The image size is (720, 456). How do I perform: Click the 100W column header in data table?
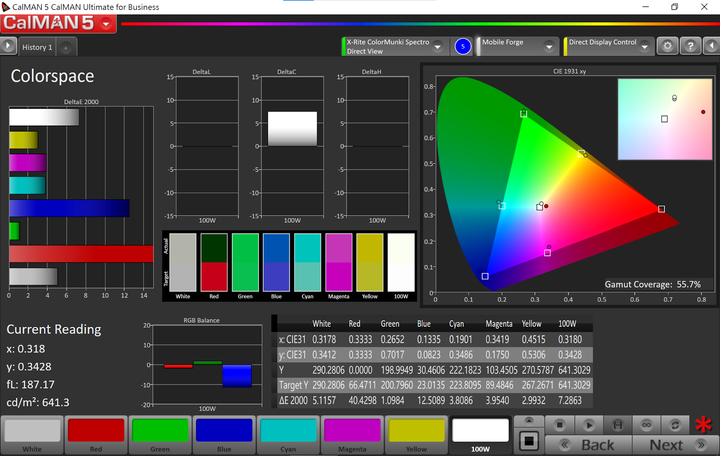click(567, 324)
